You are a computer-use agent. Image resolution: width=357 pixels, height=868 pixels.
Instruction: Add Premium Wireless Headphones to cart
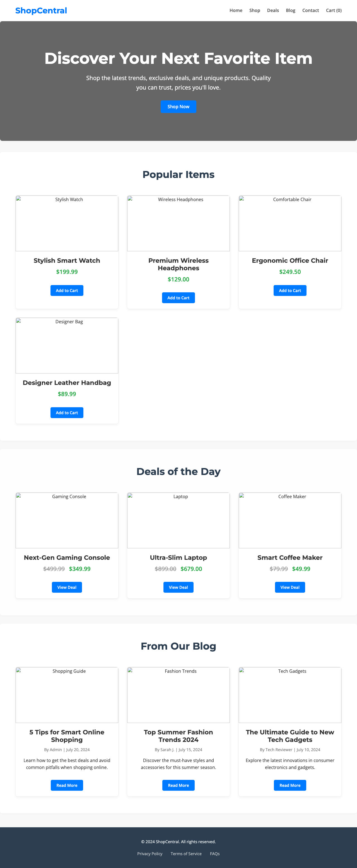(x=178, y=298)
